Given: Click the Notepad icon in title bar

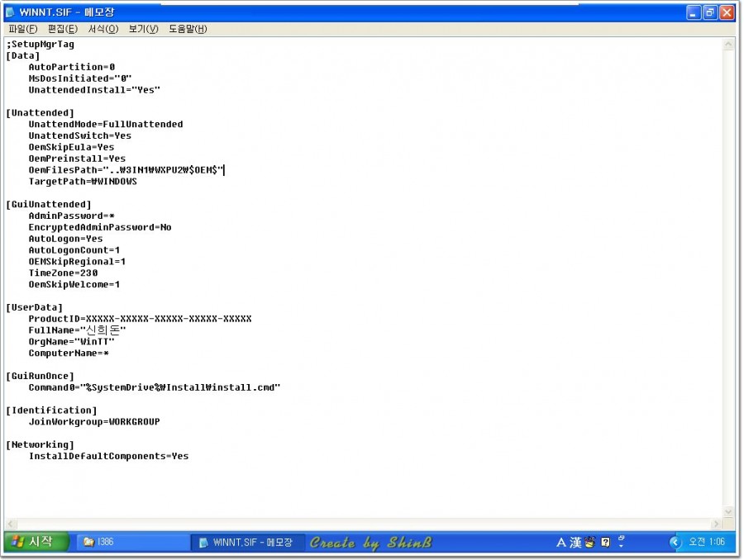Looking at the screenshot, I should click(11, 12).
